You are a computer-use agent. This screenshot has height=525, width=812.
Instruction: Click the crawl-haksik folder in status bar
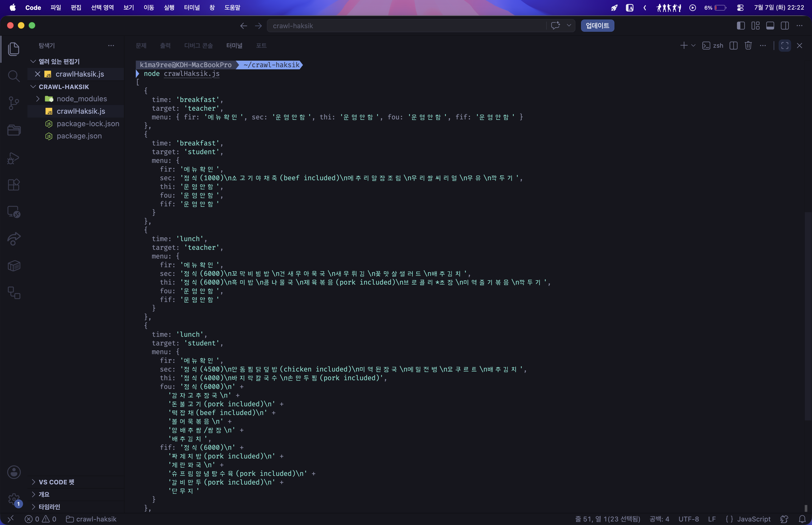click(91, 519)
